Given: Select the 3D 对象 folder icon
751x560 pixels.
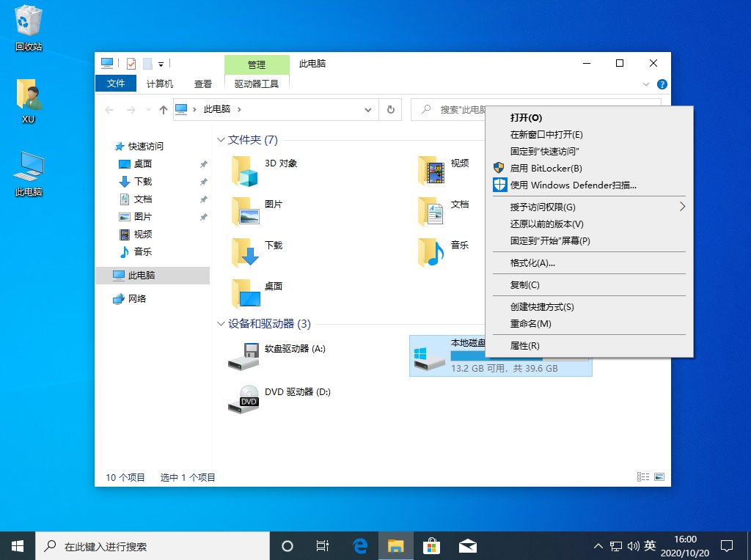Looking at the screenshot, I should [245, 171].
